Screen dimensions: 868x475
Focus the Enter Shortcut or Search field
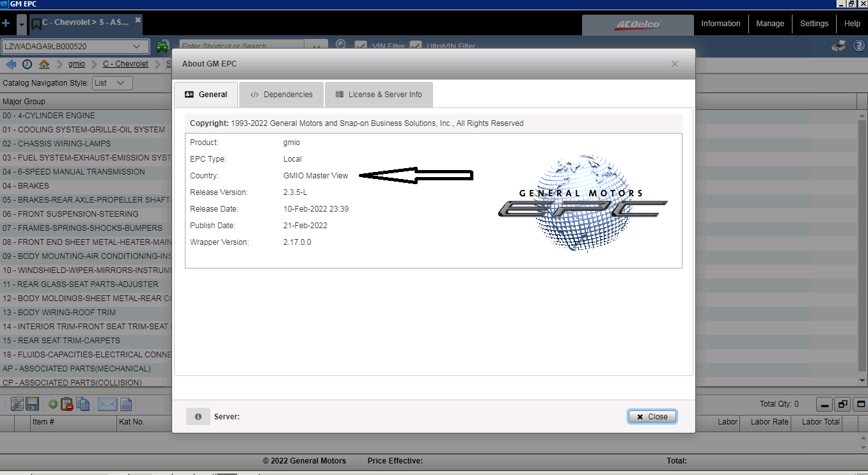tap(242, 46)
